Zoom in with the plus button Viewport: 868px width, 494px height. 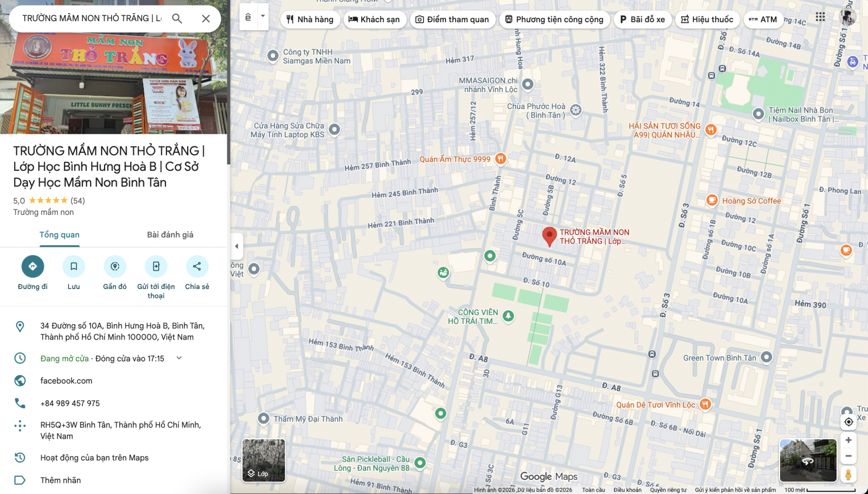coord(848,440)
